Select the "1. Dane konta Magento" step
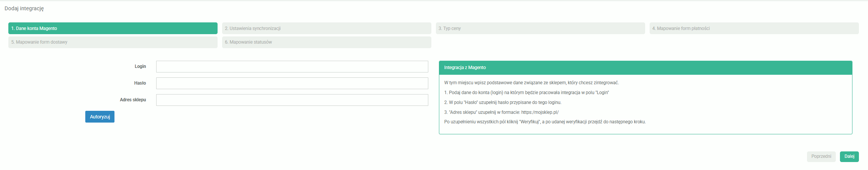 pyautogui.click(x=113, y=28)
